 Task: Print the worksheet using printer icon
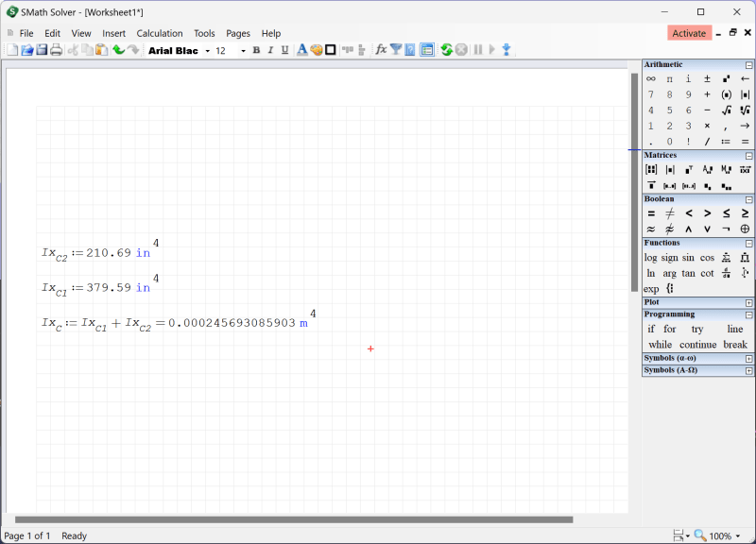pyautogui.click(x=56, y=50)
